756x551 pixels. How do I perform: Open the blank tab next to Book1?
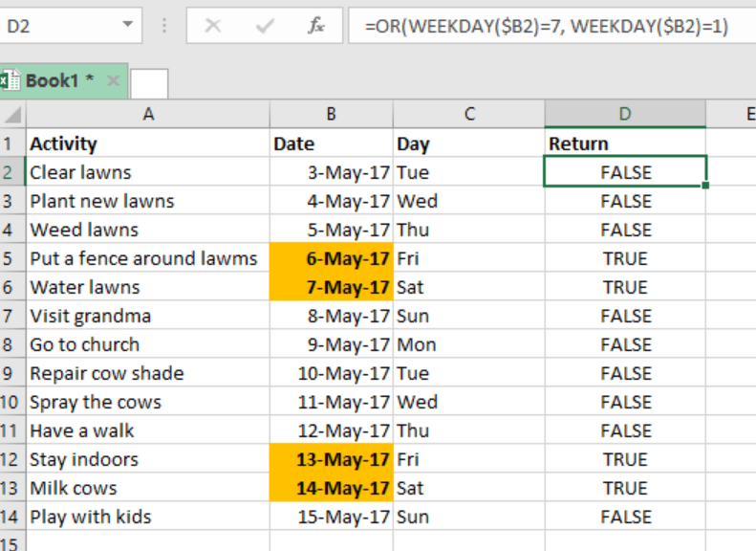tap(149, 83)
